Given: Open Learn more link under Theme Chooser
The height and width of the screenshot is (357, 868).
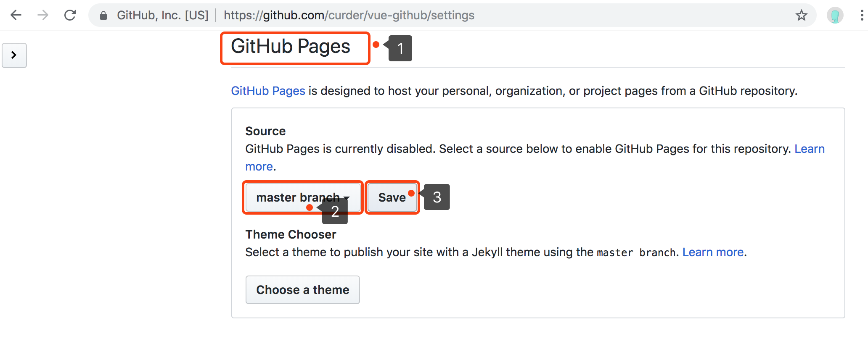Looking at the screenshot, I should click(713, 252).
